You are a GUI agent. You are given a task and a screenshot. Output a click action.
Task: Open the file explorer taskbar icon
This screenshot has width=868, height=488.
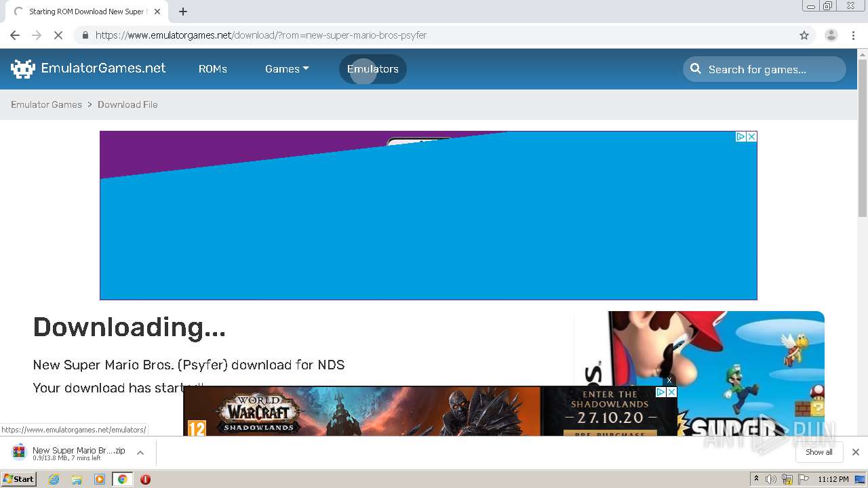(77, 479)
